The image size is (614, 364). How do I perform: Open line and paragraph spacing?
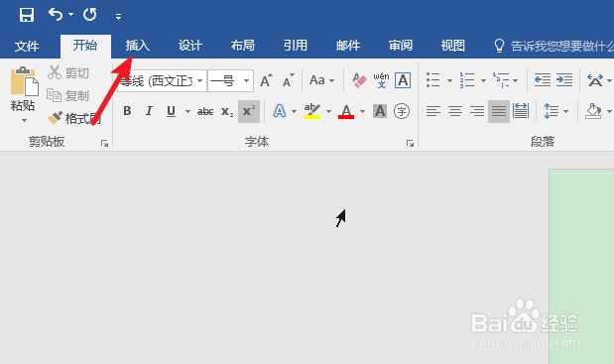pyautogui.click(x=552, y=111)
